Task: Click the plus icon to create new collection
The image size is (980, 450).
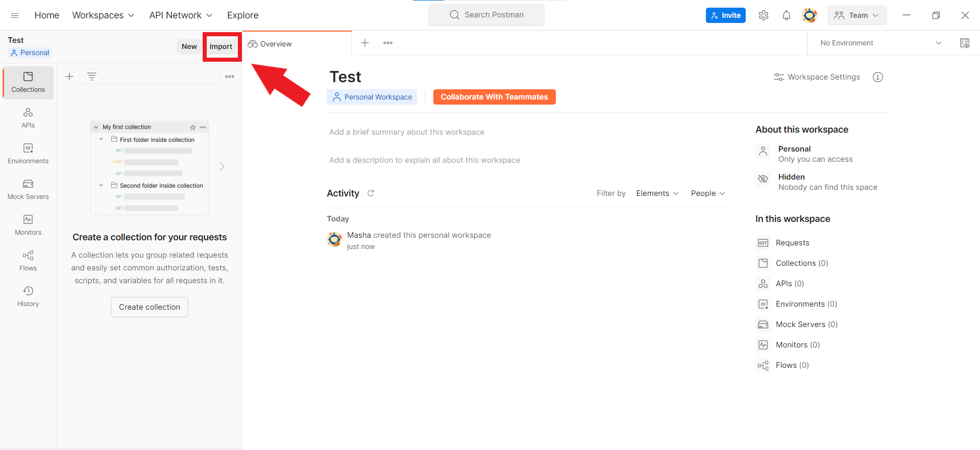Action: pyautogui.click(x=69, y=77)
